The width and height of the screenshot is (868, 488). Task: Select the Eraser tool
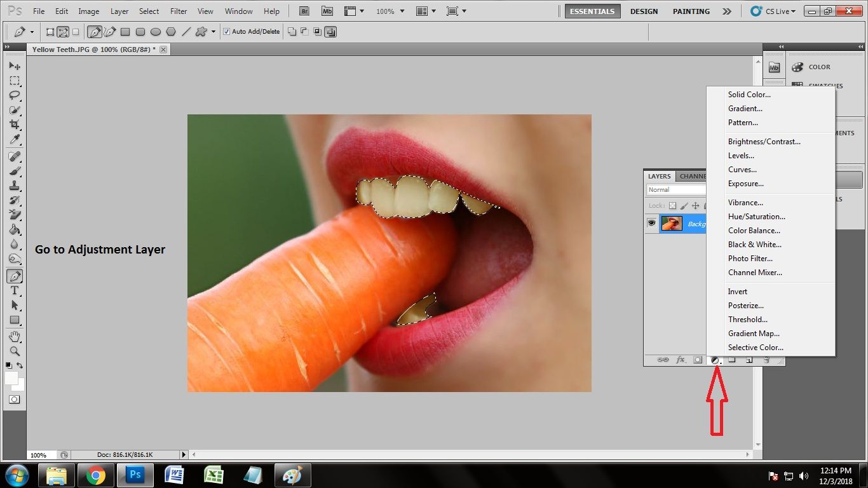click(14, 215)
